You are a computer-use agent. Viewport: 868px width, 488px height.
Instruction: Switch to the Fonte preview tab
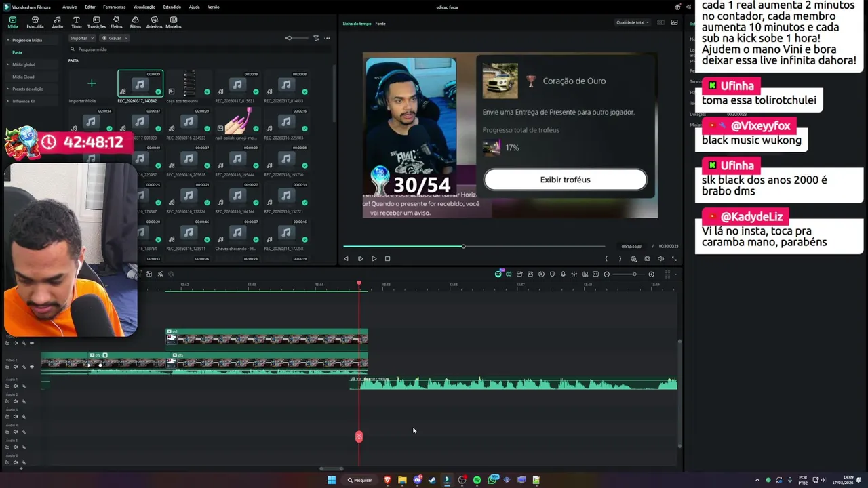click(380, 24)
